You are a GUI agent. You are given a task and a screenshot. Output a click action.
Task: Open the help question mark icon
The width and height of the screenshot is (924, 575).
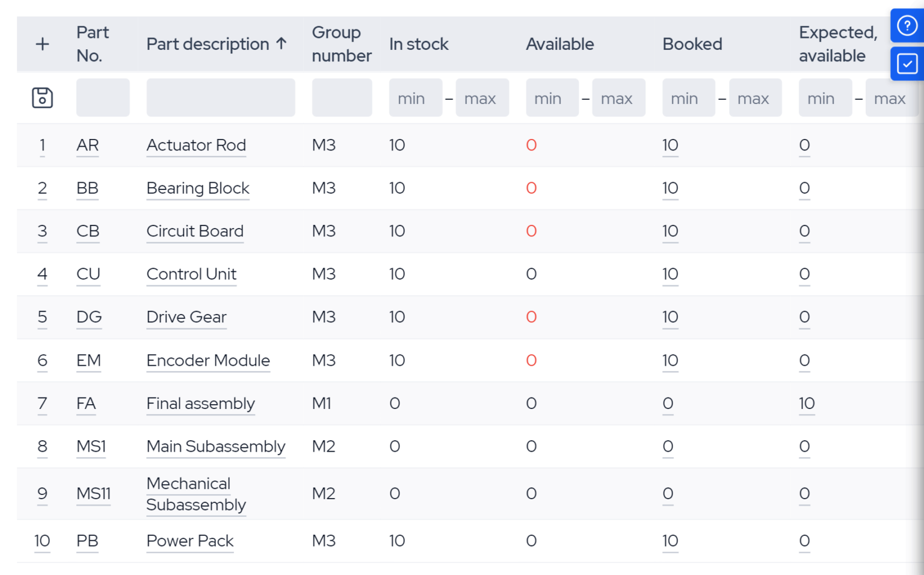(907, 25)
